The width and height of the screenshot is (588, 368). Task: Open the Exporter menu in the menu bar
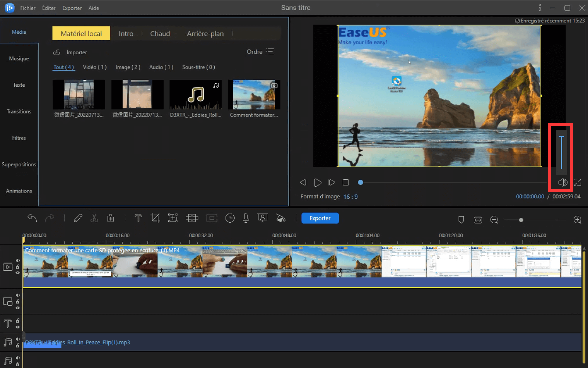72,8
